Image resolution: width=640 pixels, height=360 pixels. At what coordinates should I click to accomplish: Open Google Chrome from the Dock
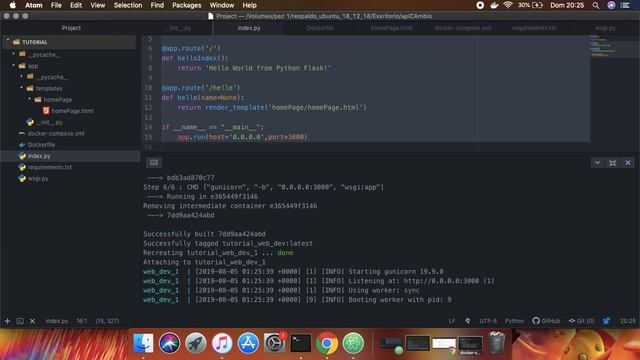point(327,343)
